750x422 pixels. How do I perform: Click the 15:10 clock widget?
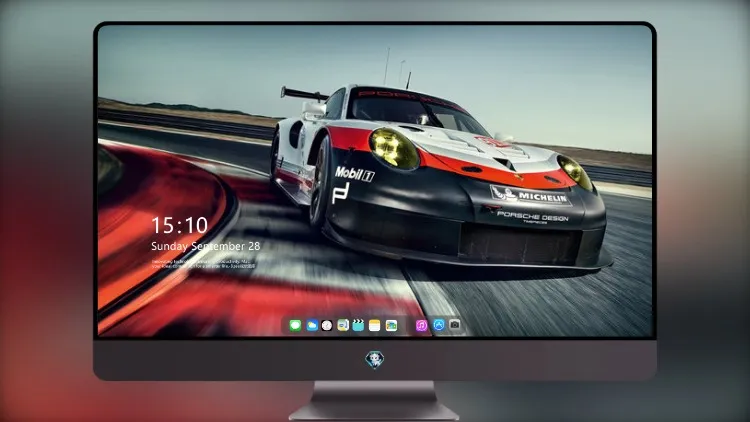[180, 225]
